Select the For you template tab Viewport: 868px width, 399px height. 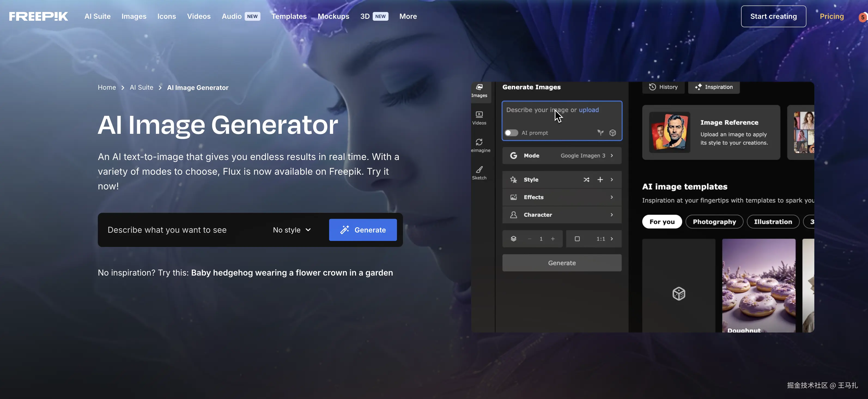coord(662,222)
